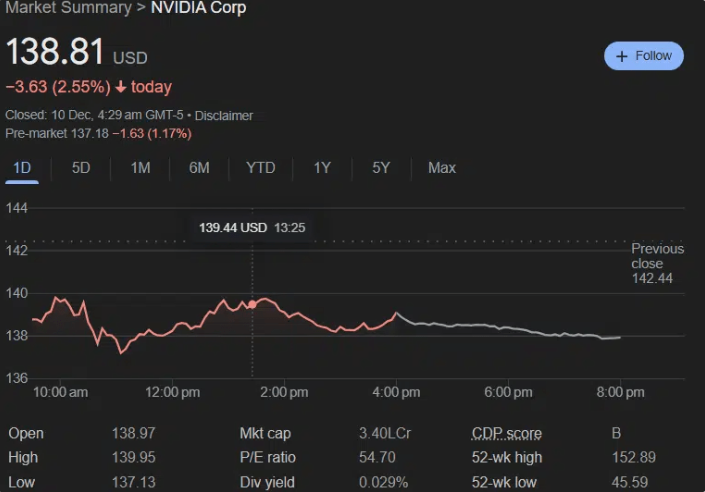The width and height of the screenshot is (705, 492).
Task: Switch to the 1M range tab
Action: 140,168
